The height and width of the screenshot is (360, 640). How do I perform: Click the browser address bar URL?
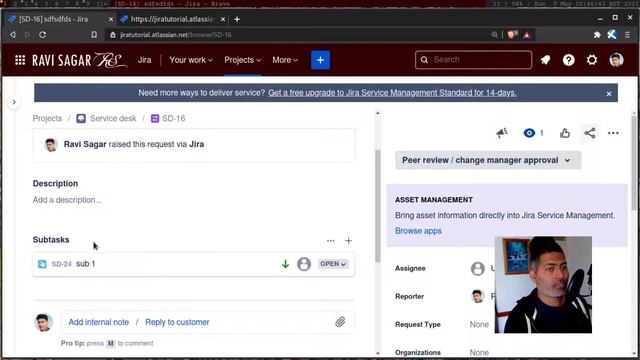coord(176,35)
